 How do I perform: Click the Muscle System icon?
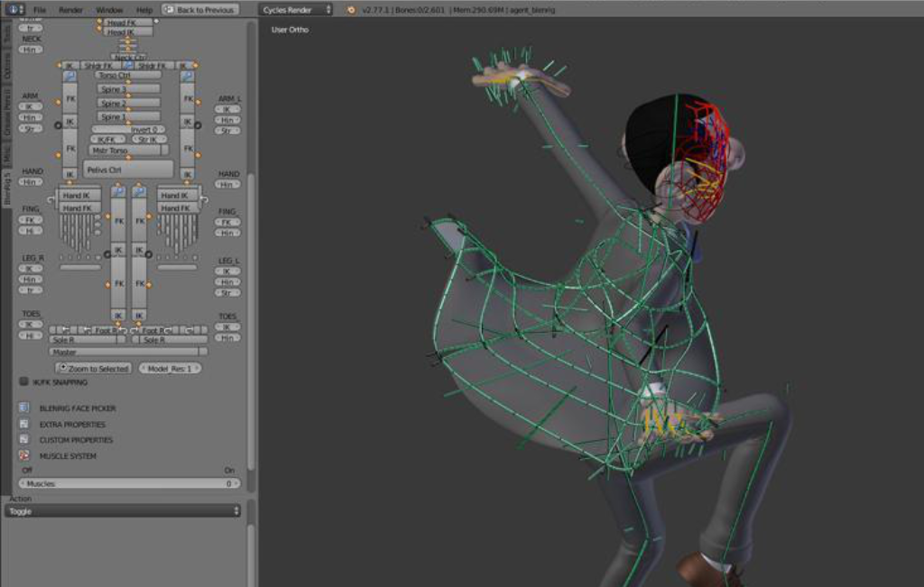tap(24, 455)
